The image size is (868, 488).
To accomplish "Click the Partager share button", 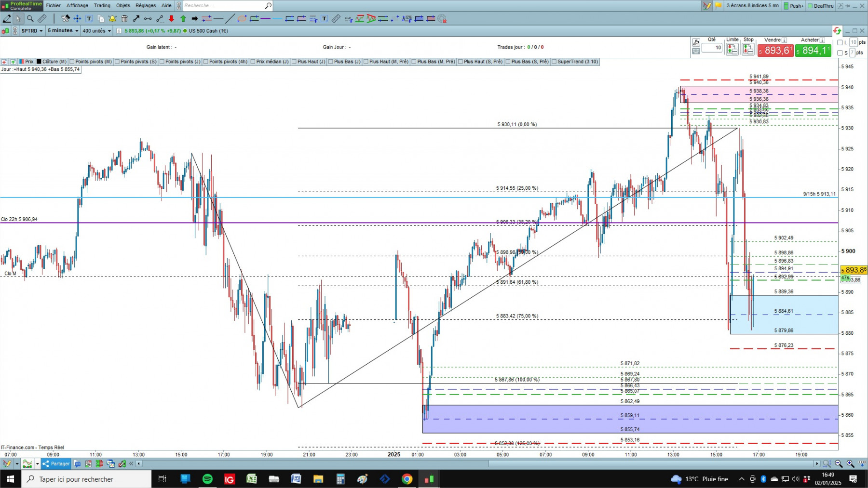I will pos(56,464).
